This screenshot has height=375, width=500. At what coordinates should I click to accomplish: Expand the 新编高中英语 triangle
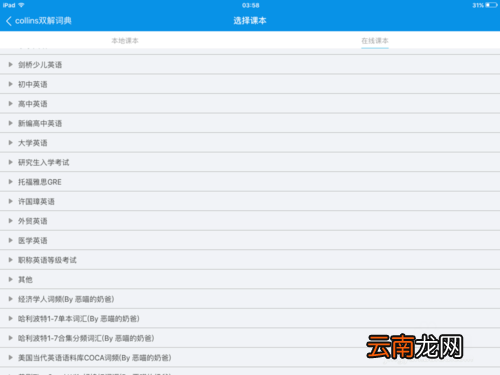coord(11,123)
